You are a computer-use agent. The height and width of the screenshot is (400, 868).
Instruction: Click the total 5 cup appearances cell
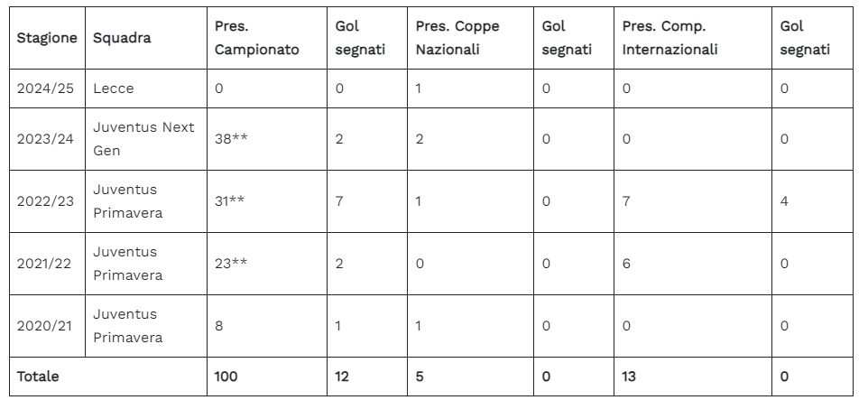[x=420, y=377]
